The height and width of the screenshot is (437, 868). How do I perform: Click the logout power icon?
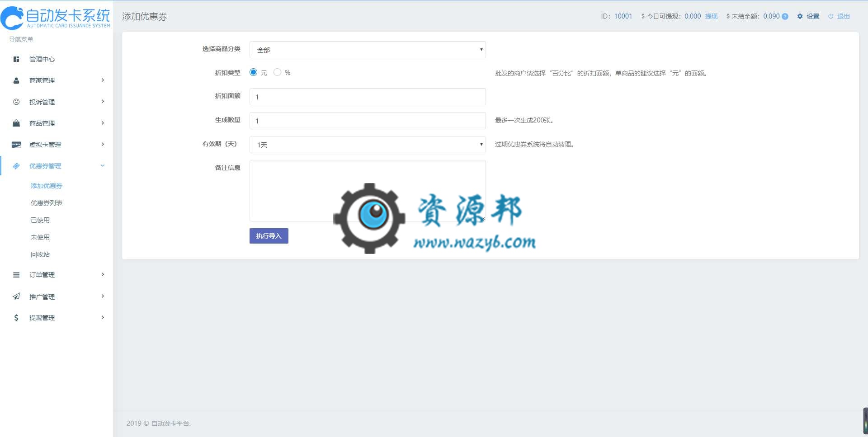click(830, 16)
